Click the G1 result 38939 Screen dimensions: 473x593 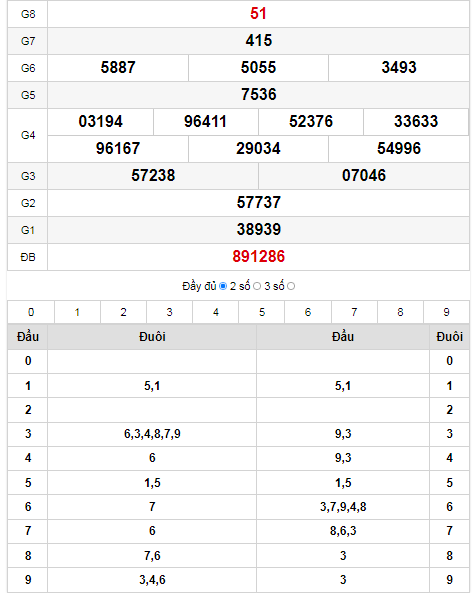point(259,230)
